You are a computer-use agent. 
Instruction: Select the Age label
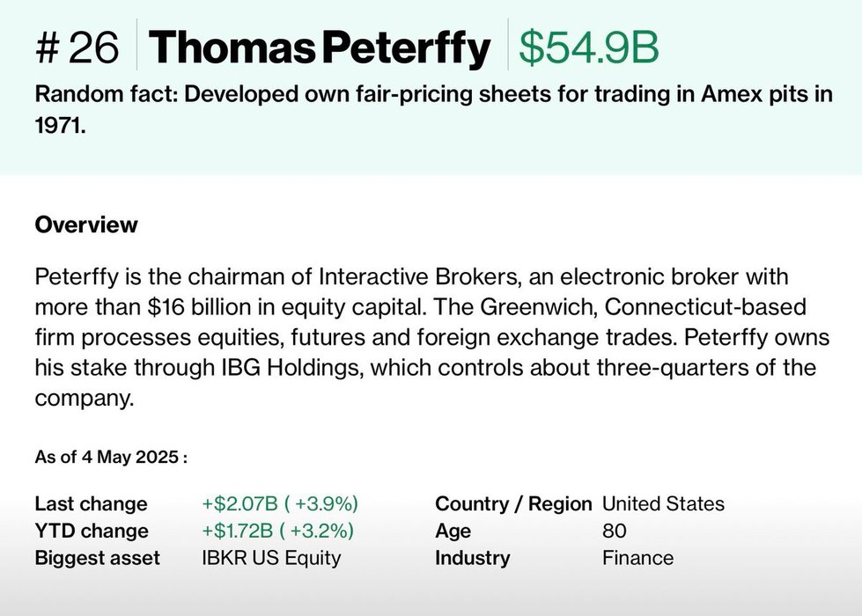(453, 531)
